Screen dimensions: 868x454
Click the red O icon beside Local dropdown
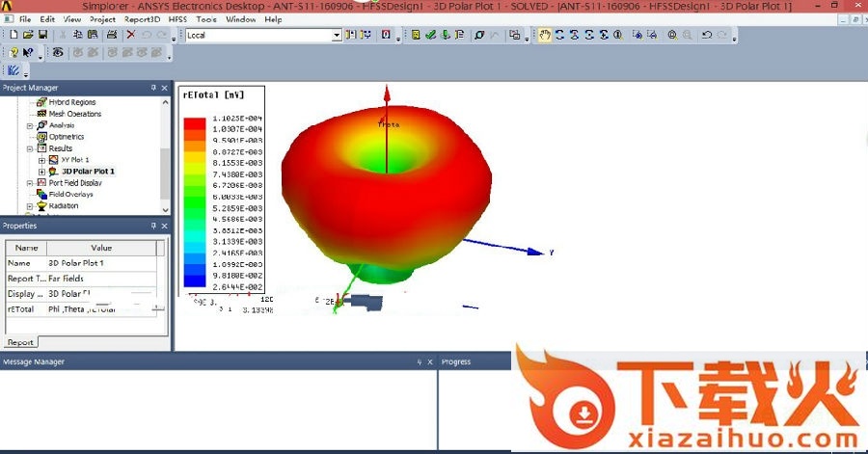pyautogui.click(x=386, y=35)
